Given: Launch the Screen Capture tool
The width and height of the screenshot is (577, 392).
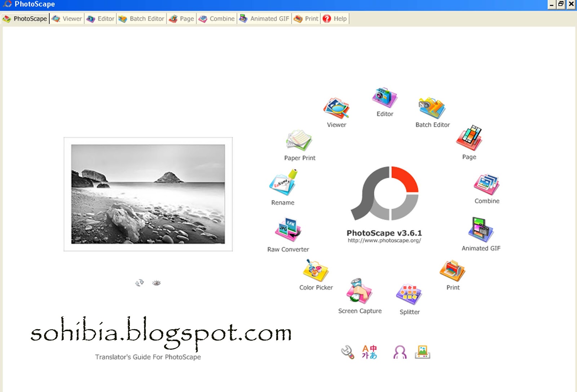Looking at the screenshot, I should (x=359, y=291).
